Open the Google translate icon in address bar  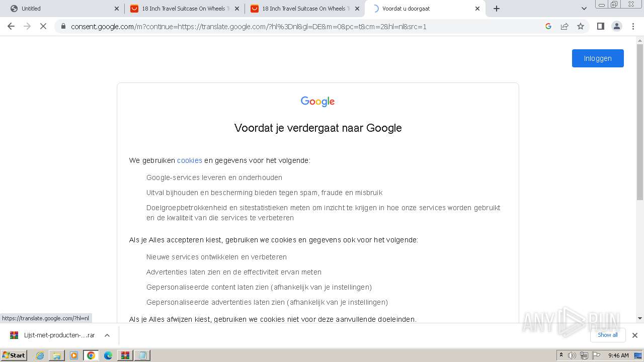point(548,26)
